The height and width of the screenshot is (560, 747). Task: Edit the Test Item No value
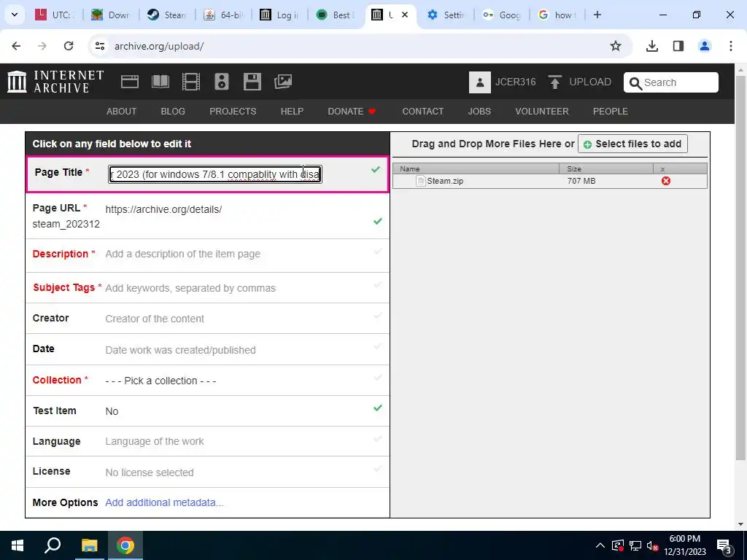point(112,411)
